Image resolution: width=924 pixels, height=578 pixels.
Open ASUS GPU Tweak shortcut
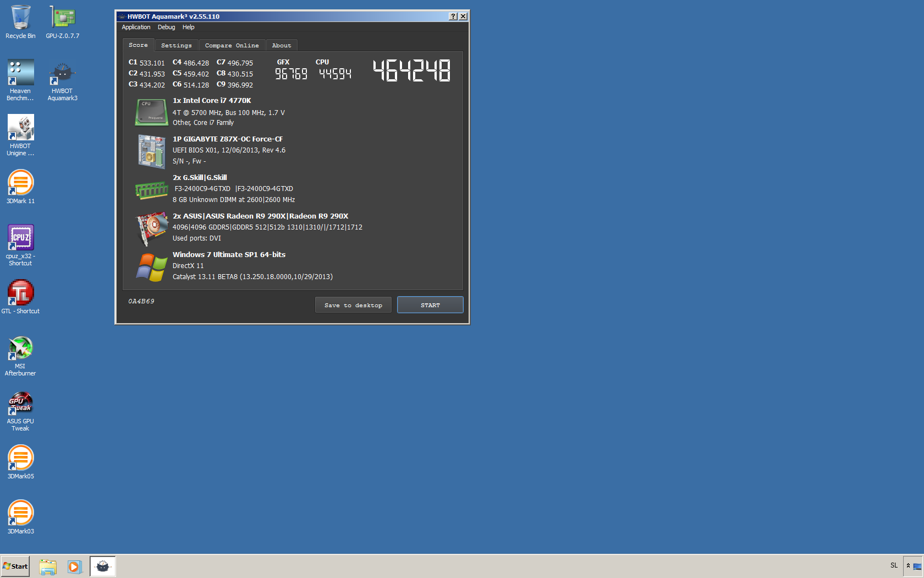pyautogui.click(x=20, y=411)
